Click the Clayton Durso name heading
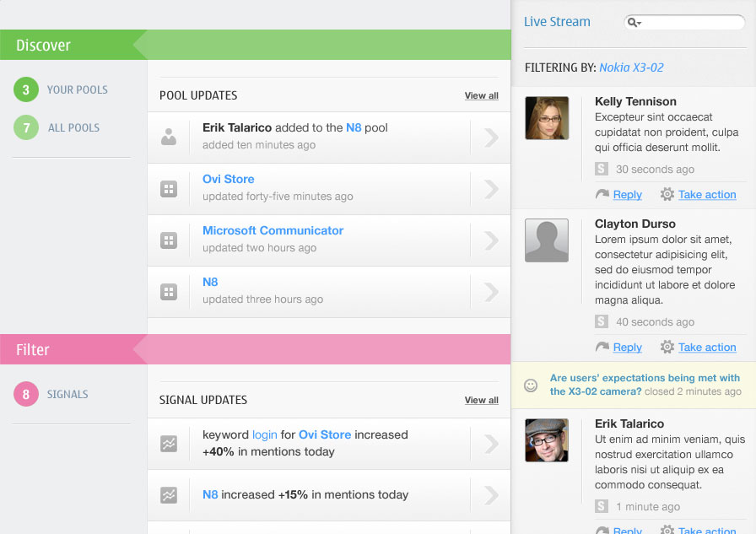 635,224
